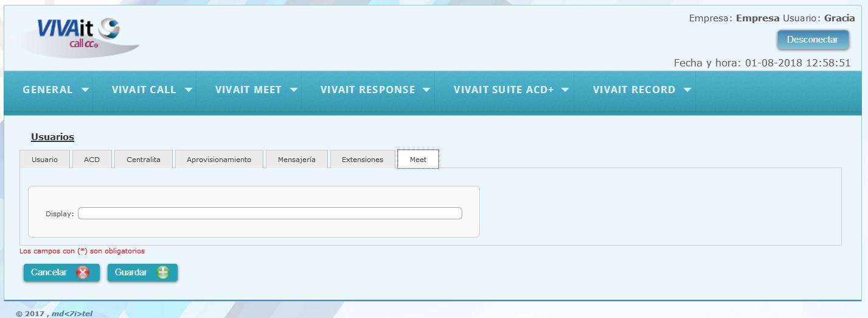Click the 'Empresa: Empresa Usuario: Gracia' text
The height and width of the screenshot is (318, 868).
coord(772,18)
